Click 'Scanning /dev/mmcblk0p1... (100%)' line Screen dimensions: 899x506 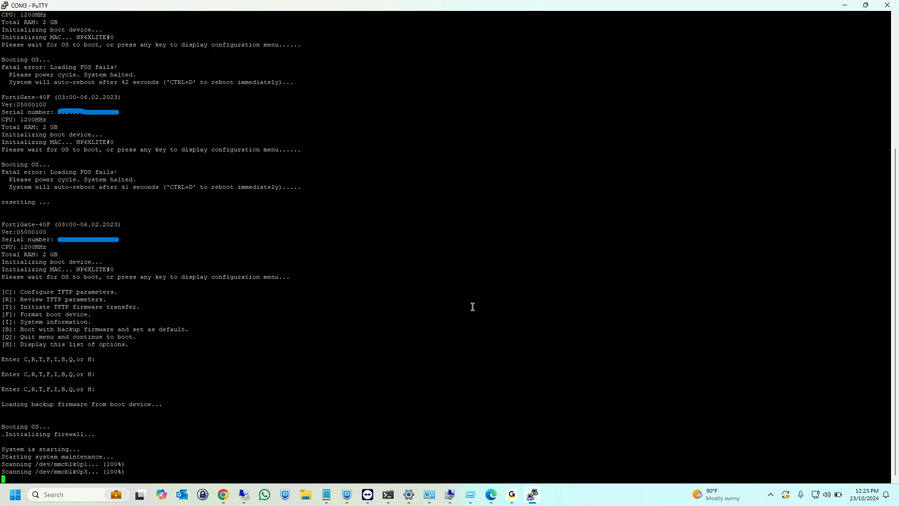tap(62, 464)
